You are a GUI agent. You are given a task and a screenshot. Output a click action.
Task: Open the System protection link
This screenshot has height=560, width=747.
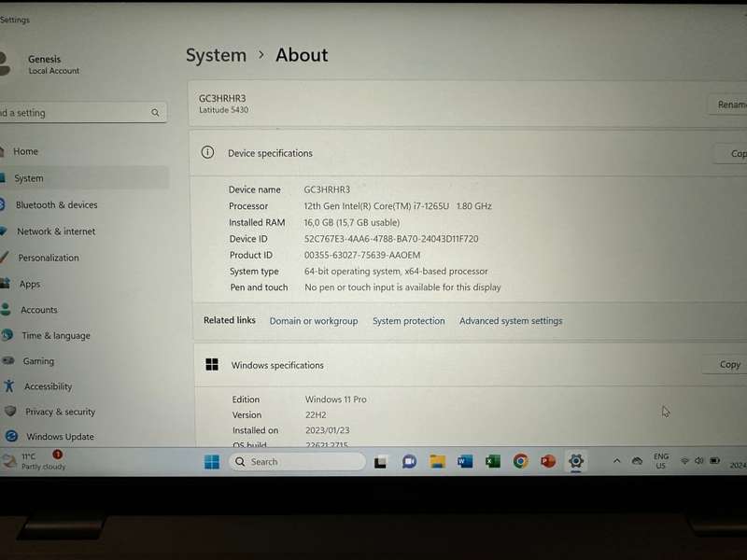(408, 321)
